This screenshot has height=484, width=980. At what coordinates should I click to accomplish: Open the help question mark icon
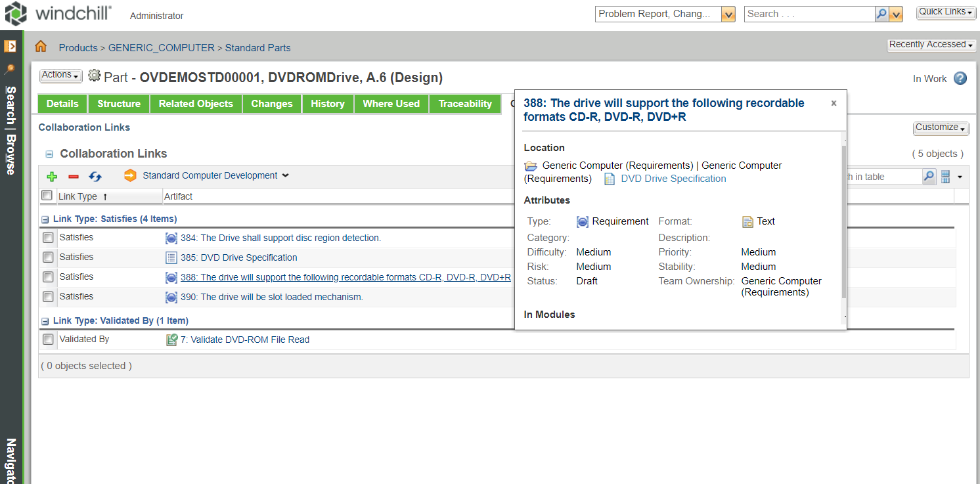(x=960, y=79)
